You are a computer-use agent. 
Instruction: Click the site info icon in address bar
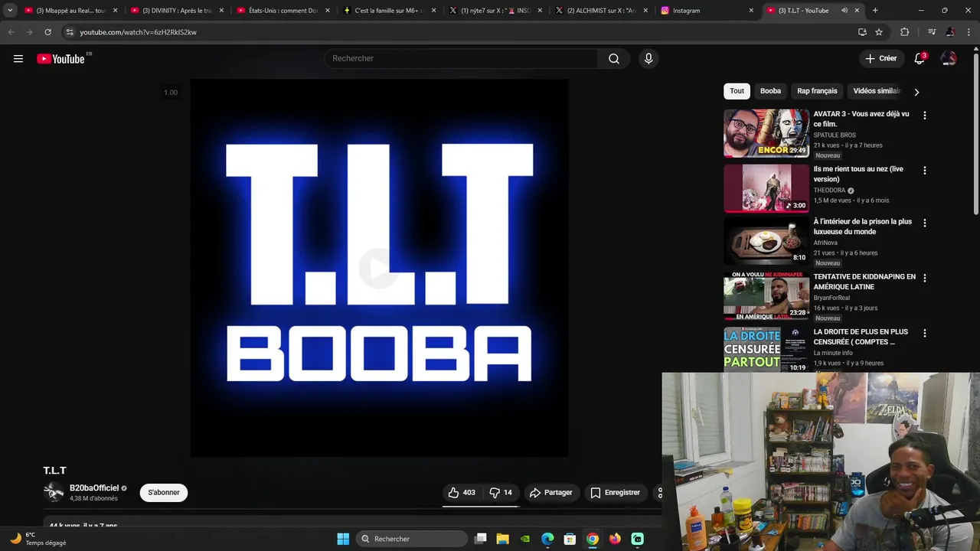70,32
